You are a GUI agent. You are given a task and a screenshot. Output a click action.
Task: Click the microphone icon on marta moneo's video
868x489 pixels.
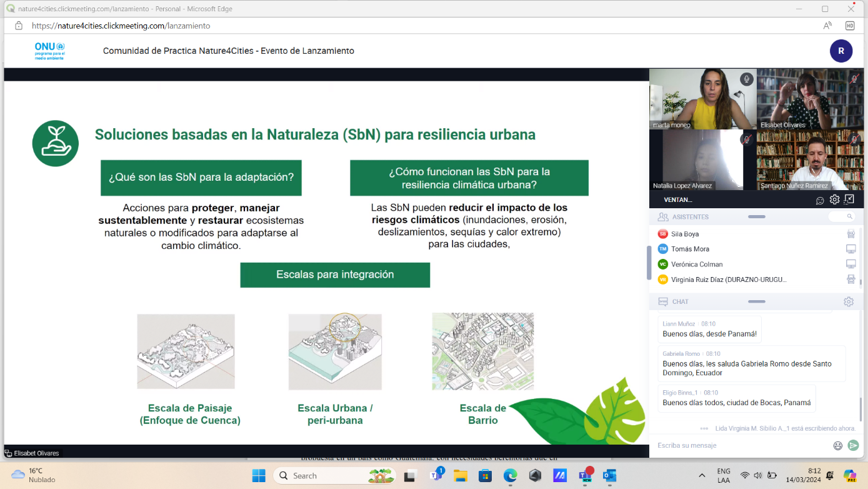[746, 79]
